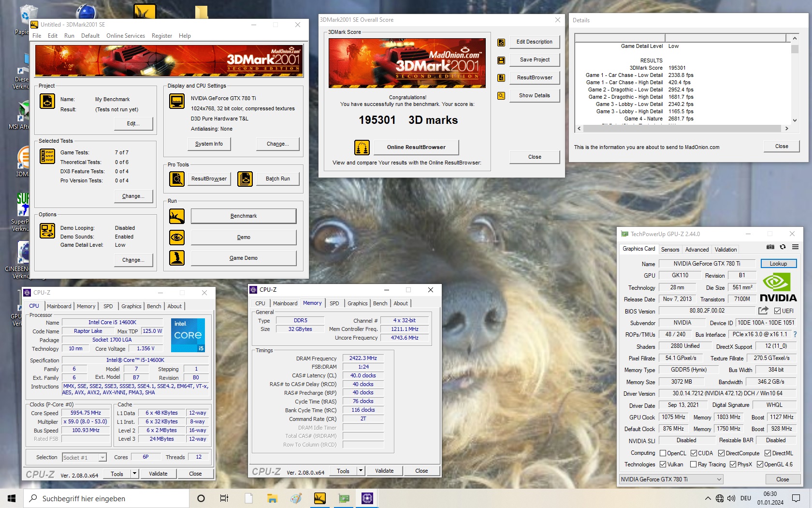Screen dimensions: 812x508
Task: Click the BIOS export share icon in GPU-Z
Action: pos(763,311)
